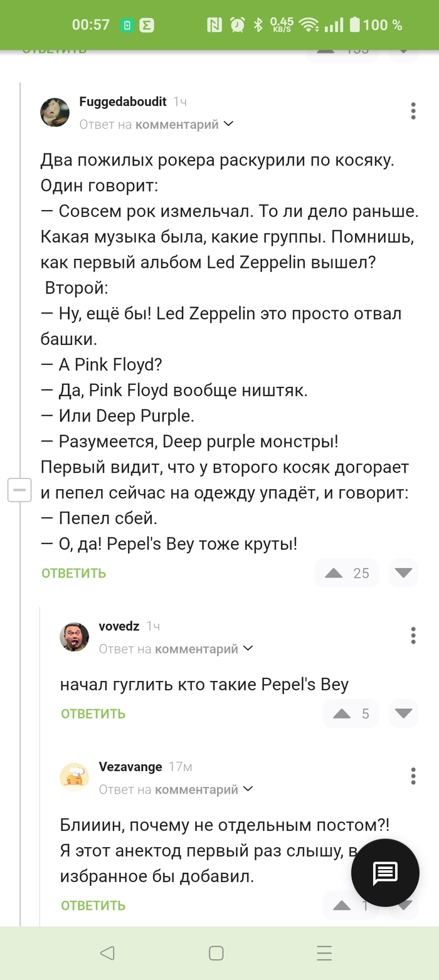Tap the floating comments chat bubble button

[x=385, y=873]
